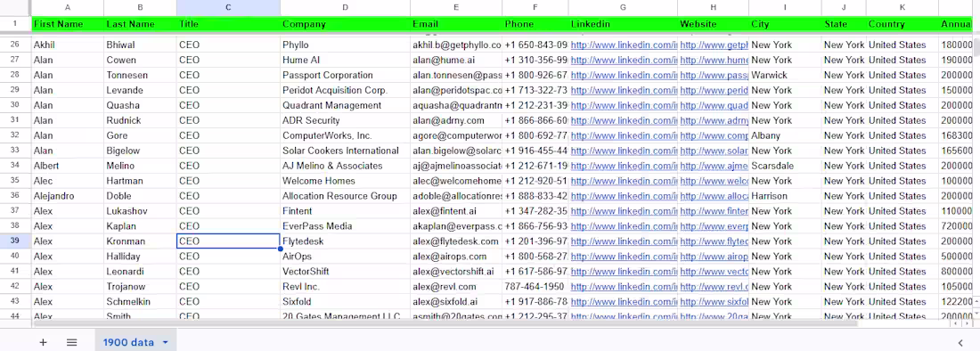
Task: Open LinkedIn link for Passport Corporation row
Action: click(x=624, y=75)
